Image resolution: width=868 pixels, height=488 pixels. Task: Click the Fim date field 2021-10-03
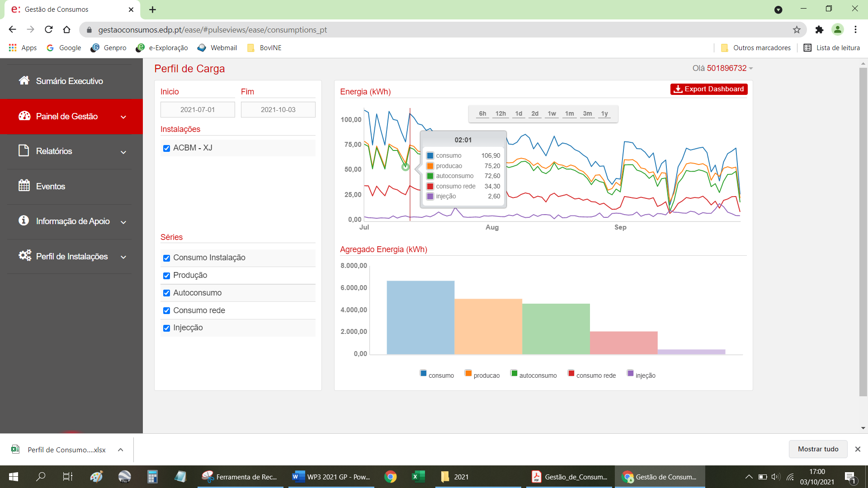point(278,110)
